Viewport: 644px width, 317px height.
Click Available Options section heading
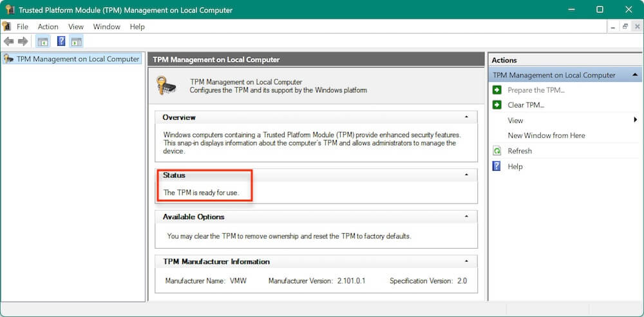pos(193,216)
